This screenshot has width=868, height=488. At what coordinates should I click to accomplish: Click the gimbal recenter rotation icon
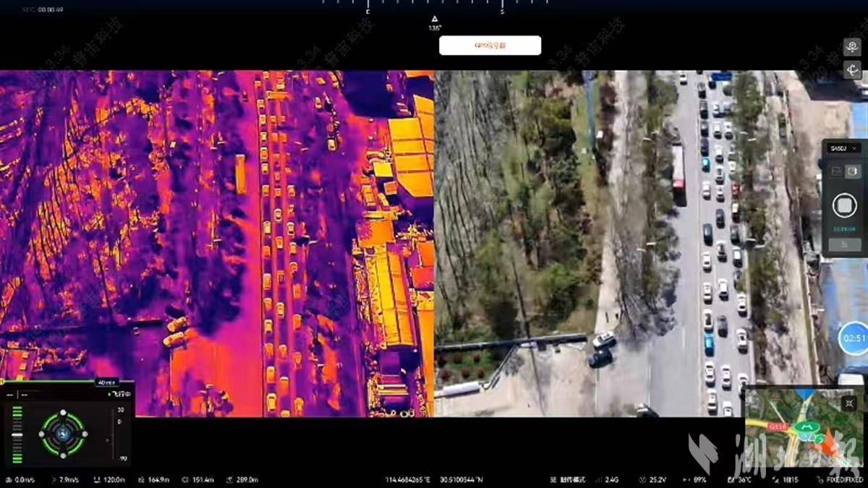pyautogui.click(x=851, y=70)
